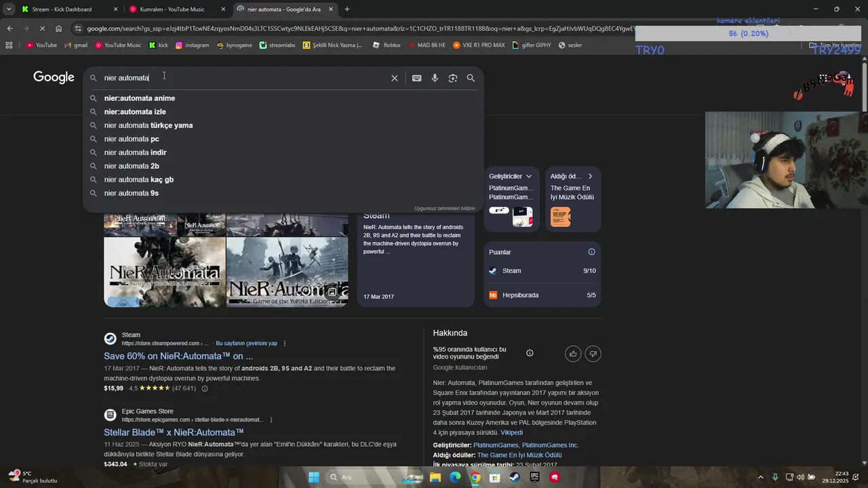Open the site info icon in address bar
This screenshot has width=868, height=488.
coord(79,28)
